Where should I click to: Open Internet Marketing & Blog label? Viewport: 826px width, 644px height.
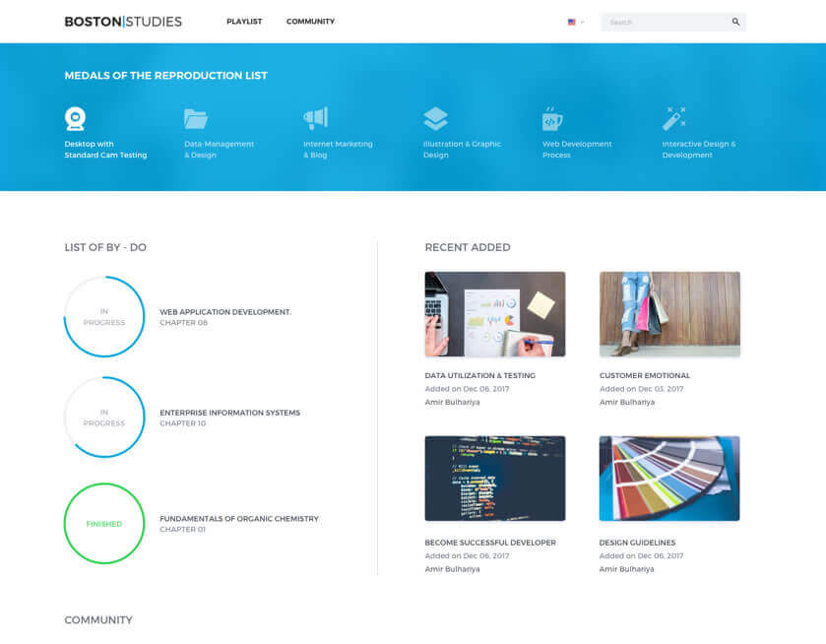click(339, 150)
